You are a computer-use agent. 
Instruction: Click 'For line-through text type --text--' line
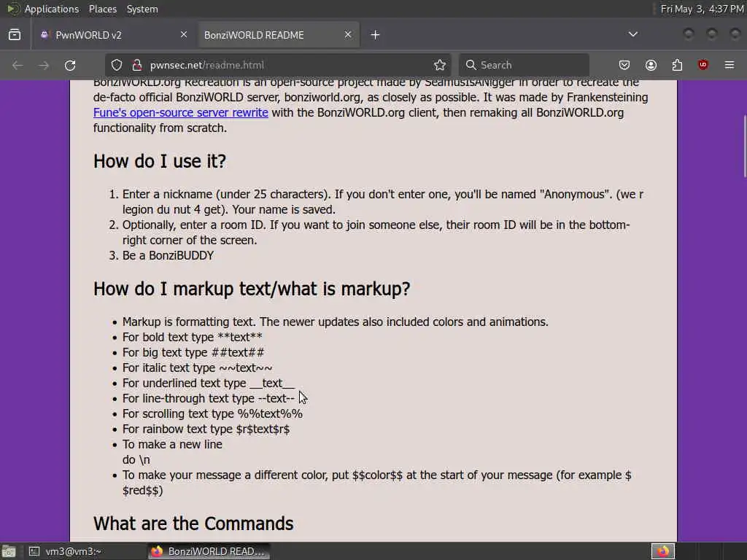209,399
